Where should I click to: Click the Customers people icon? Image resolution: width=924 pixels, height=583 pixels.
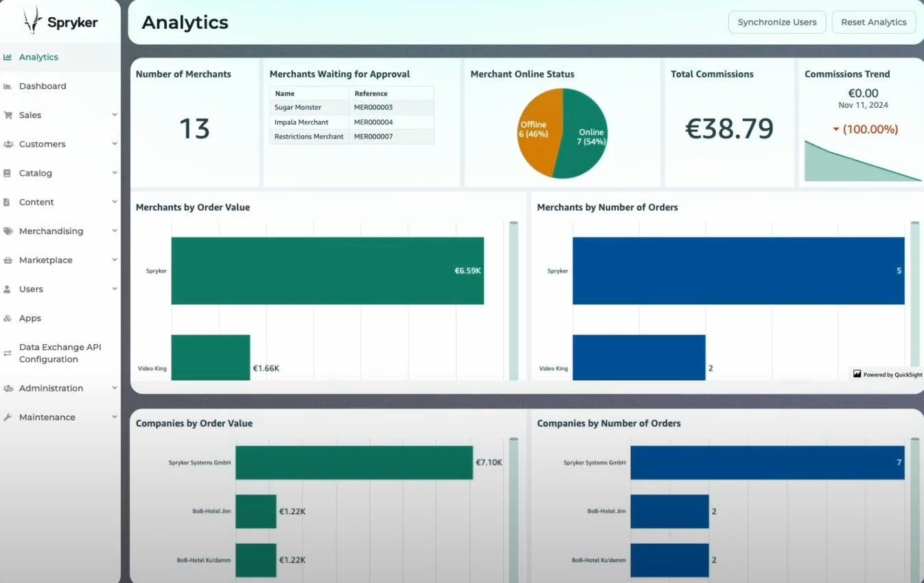point(8,144)
